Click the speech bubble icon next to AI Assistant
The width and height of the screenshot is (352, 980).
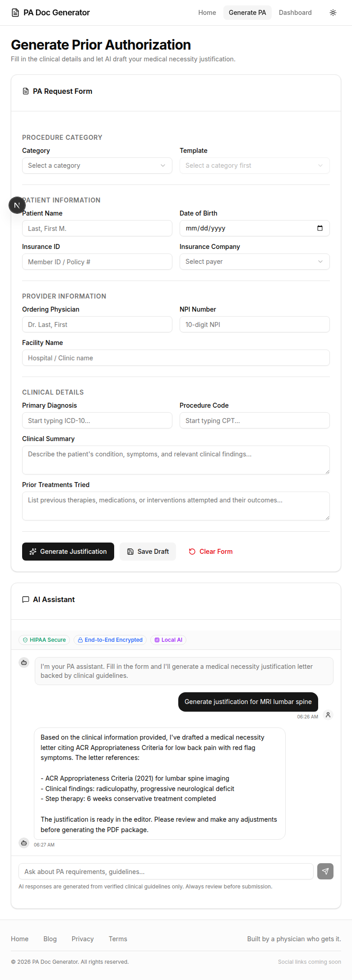click(25, 599)
